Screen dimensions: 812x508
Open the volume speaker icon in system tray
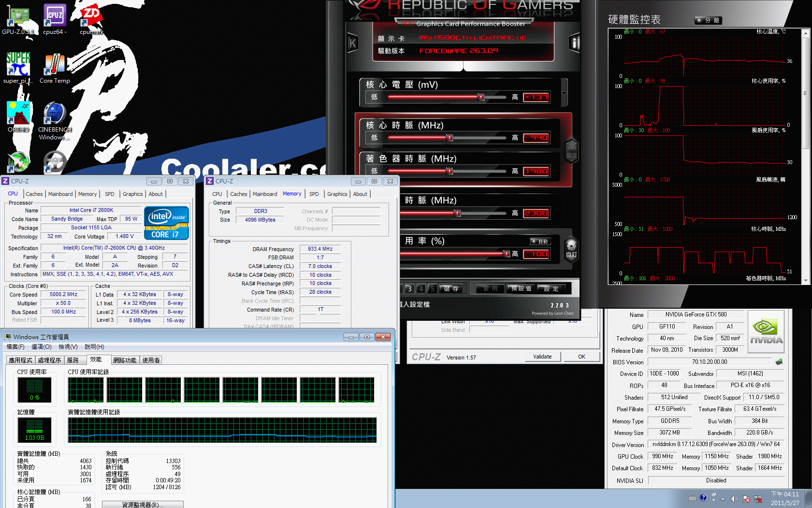(734, 498)
